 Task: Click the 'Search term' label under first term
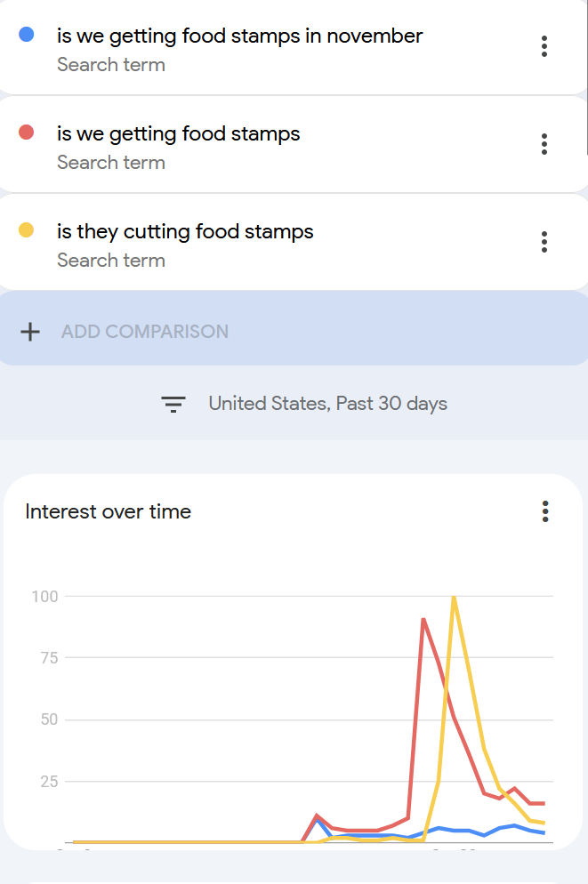tap(111, 65)
